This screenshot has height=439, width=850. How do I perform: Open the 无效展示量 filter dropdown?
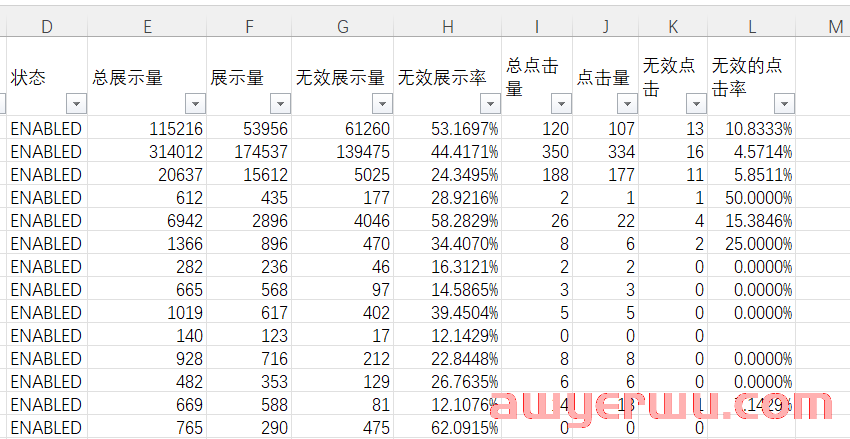382,104
